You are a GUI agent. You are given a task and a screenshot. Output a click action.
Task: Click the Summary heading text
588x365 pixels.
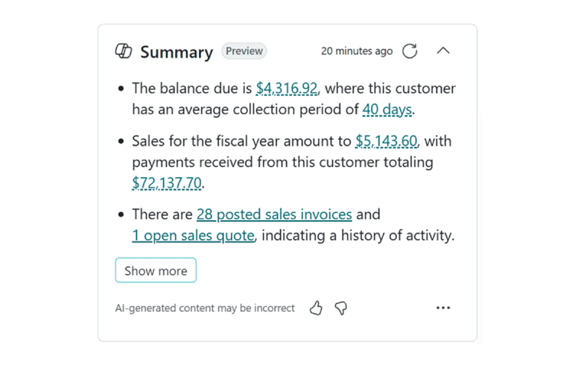[x=177, y=52]
